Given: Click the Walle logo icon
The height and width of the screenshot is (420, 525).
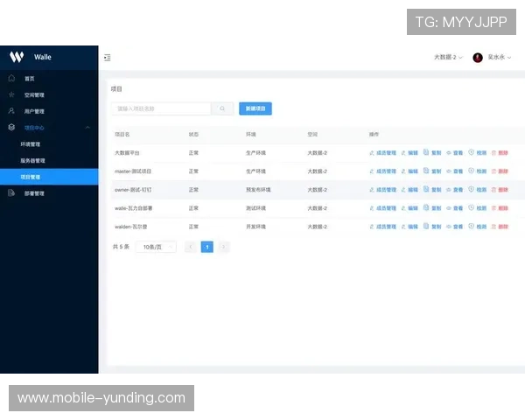Looking at the screenshot, I should tap(17, 57).
